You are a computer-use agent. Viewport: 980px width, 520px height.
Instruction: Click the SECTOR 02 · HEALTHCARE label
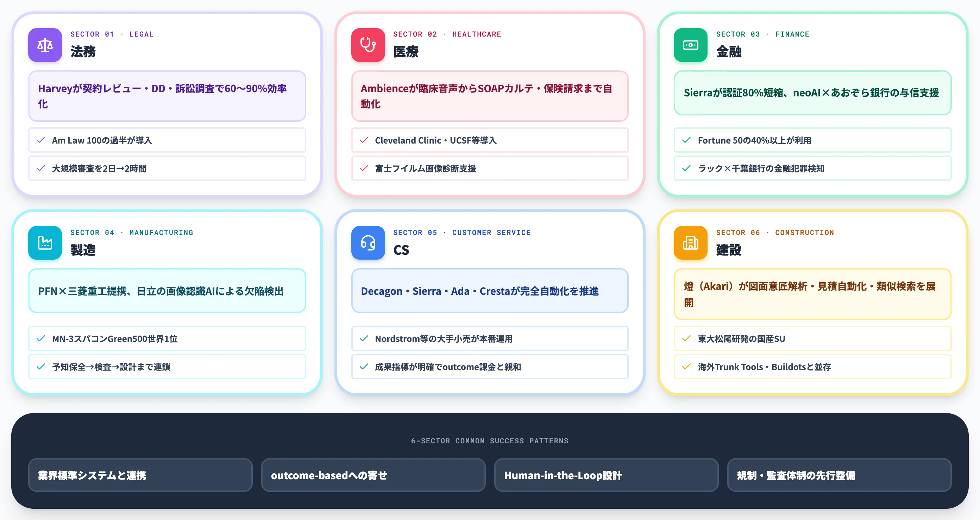click(447, 34)
